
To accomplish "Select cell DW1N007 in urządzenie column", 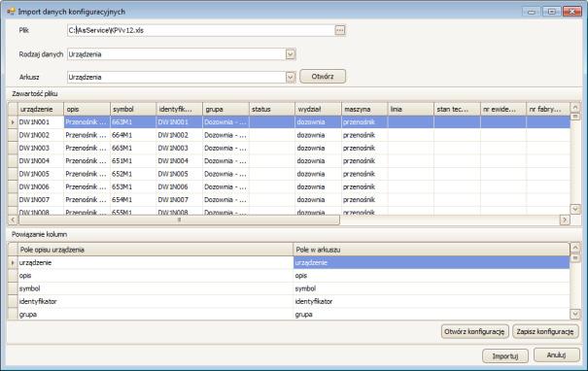I will [x=41, y=200].
